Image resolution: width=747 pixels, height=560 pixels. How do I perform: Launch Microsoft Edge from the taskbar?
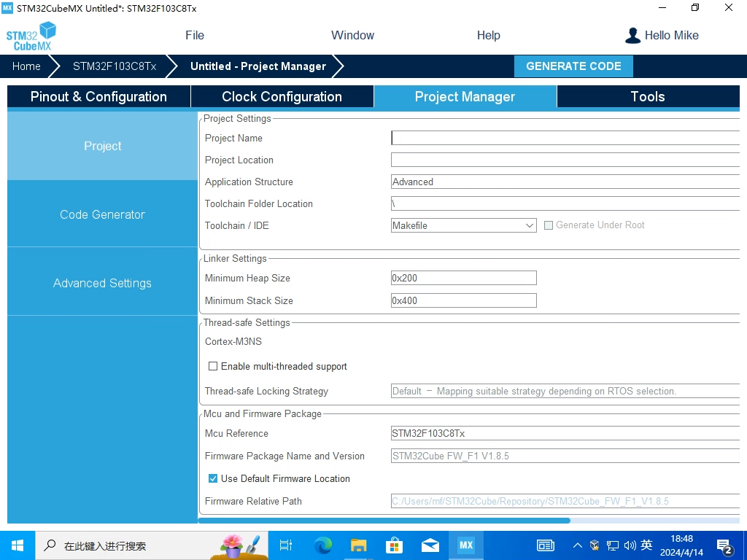[x=322, y=545]
